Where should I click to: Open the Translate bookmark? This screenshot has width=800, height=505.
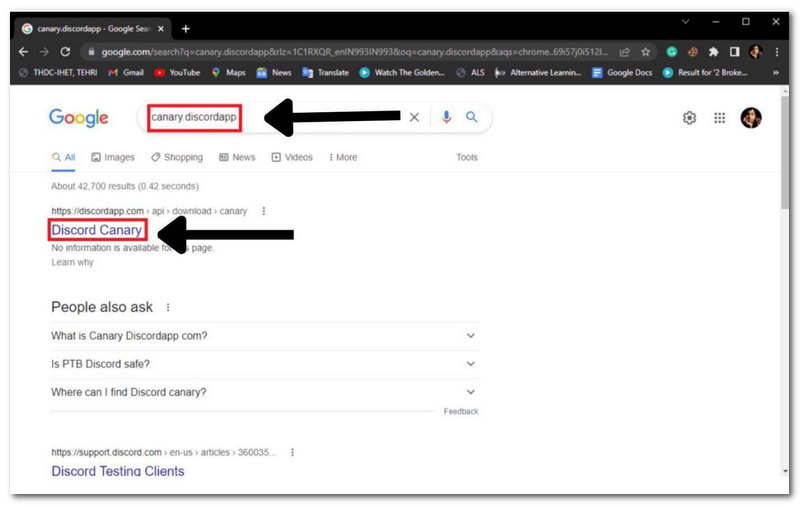coord(326,72)
